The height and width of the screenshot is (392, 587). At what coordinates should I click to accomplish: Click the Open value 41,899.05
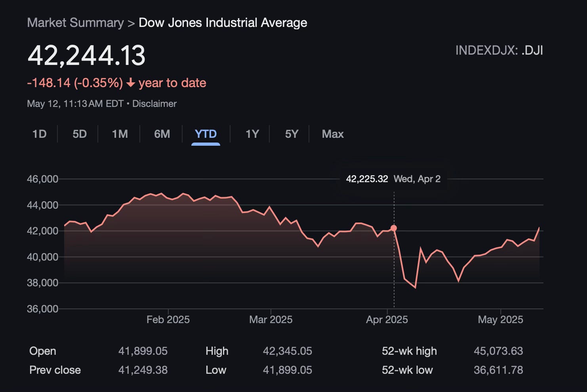pyautogui.click(x=143, y=351)
